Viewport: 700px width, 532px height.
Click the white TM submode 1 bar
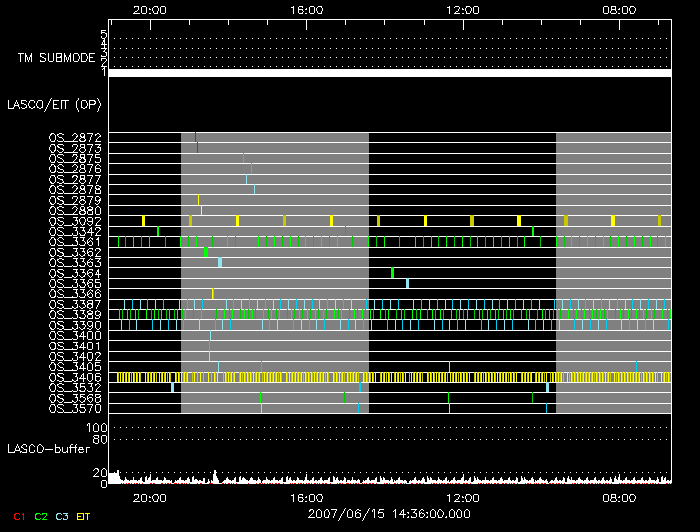tap(390, 73)
